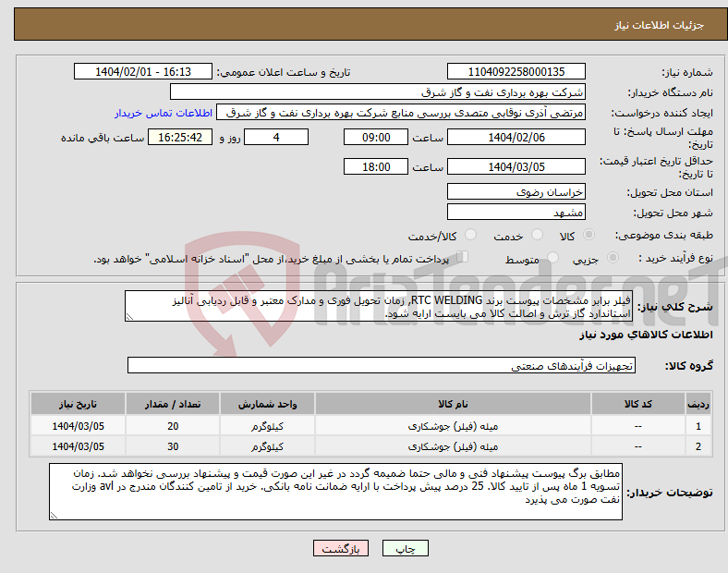Click the گروه کالا field تجهیزات فرآیندهای صنعتی
This screenshot has height=573, width=728.
tap(382, 365)
